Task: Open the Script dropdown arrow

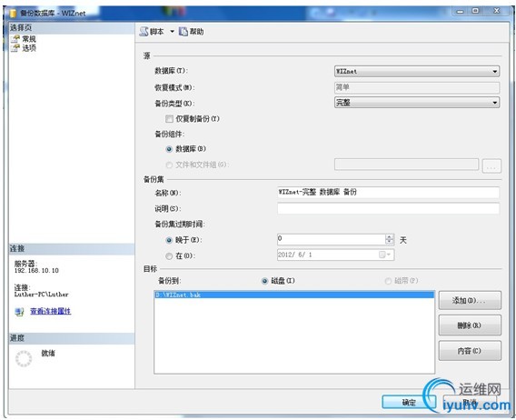Action: click(x=172, y=32)
